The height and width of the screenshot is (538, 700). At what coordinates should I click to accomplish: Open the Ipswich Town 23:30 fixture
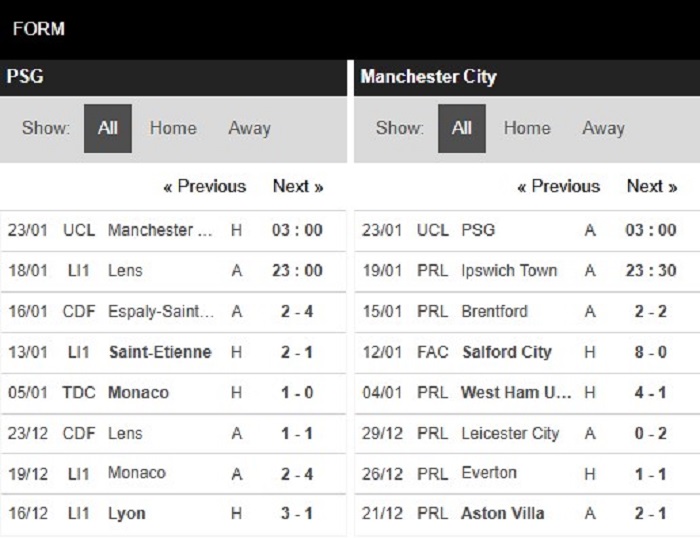pyautogui.click(x=527, y=271)
